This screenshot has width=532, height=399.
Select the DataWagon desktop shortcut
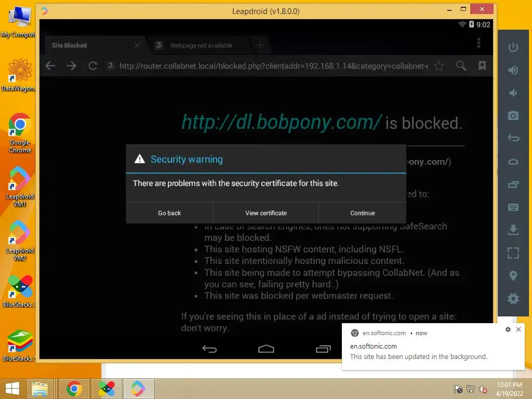(x=19, y=75)
